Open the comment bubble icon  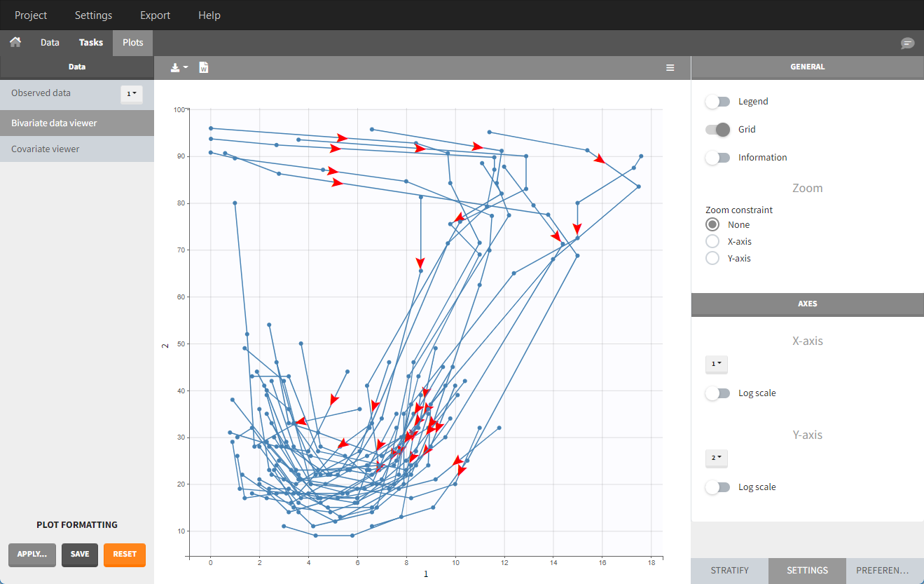click(x=907, y=43)
